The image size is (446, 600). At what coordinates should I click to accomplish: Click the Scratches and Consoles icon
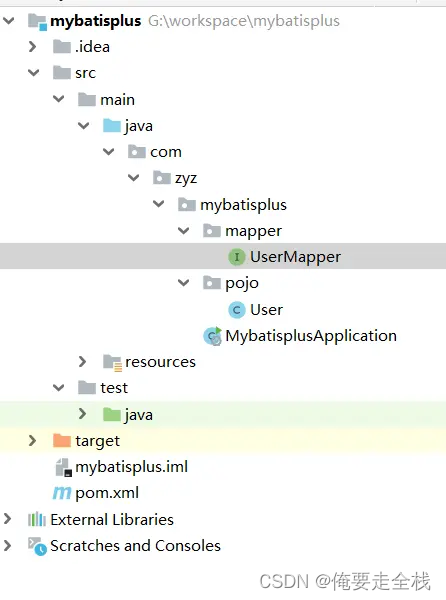[37, 546]
